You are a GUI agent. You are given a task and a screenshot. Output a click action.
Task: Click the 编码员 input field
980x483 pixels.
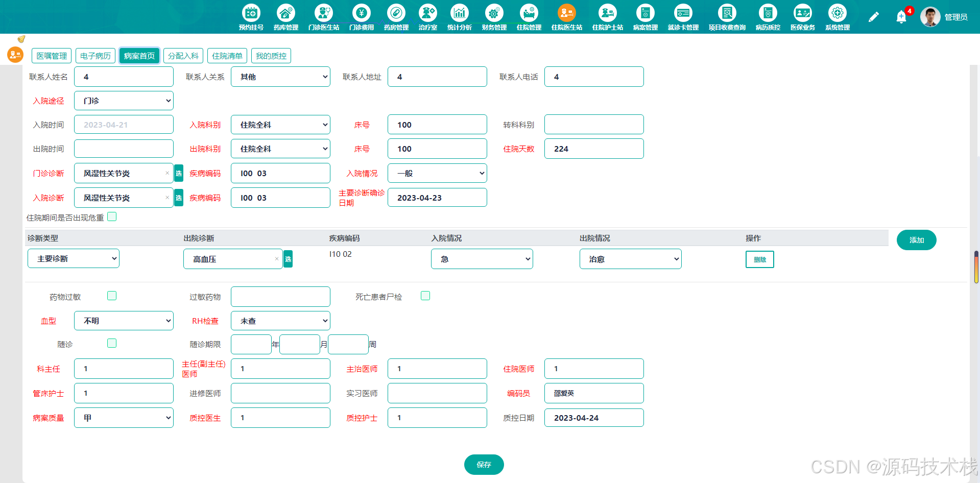594,393
